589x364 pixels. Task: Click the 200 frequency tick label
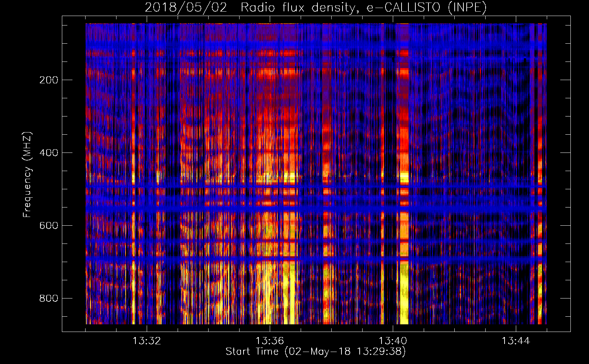point(49,80)
